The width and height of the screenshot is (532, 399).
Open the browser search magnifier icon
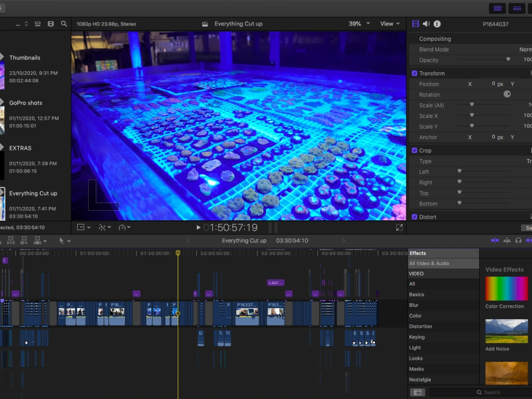click(x=64, y=24)
